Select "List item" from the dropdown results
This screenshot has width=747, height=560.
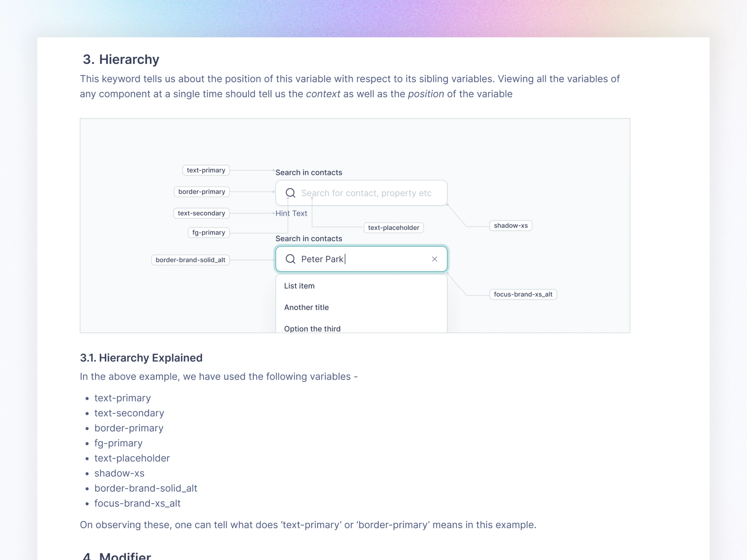[299, 286]
